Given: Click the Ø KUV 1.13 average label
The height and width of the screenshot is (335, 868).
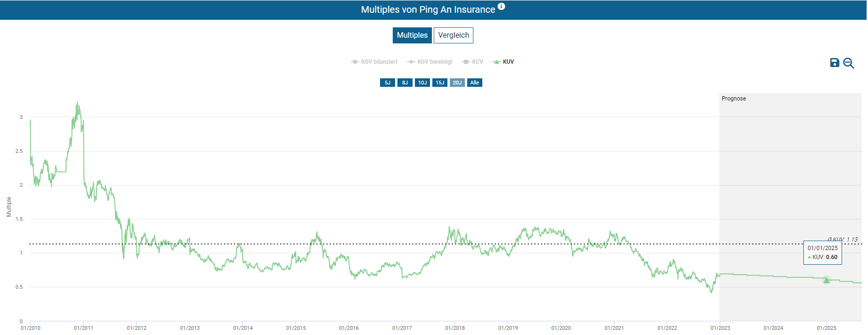Looking at the screenshot, I should click(842, 239).
